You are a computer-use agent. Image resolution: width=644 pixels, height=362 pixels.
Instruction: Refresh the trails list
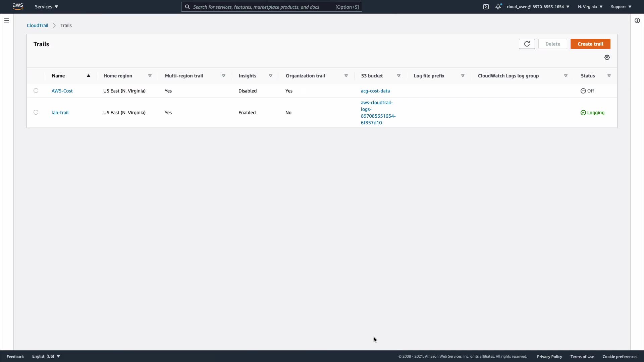527,44
